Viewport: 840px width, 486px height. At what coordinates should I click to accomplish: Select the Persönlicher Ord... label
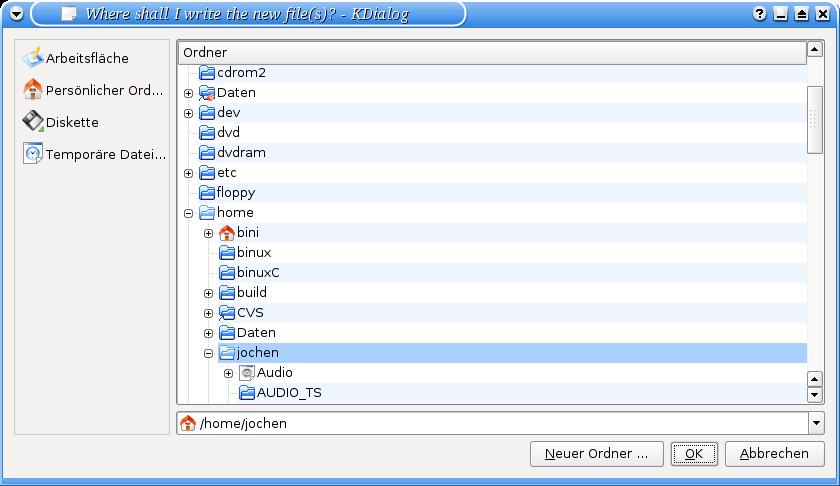[104, 90]
